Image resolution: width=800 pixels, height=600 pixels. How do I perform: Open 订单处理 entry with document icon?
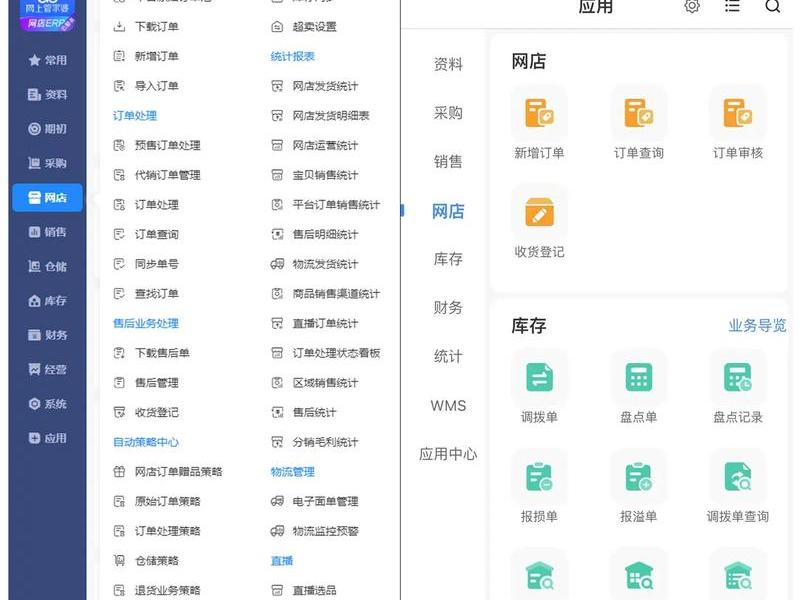pyautogui.click(x=146, y=205)
